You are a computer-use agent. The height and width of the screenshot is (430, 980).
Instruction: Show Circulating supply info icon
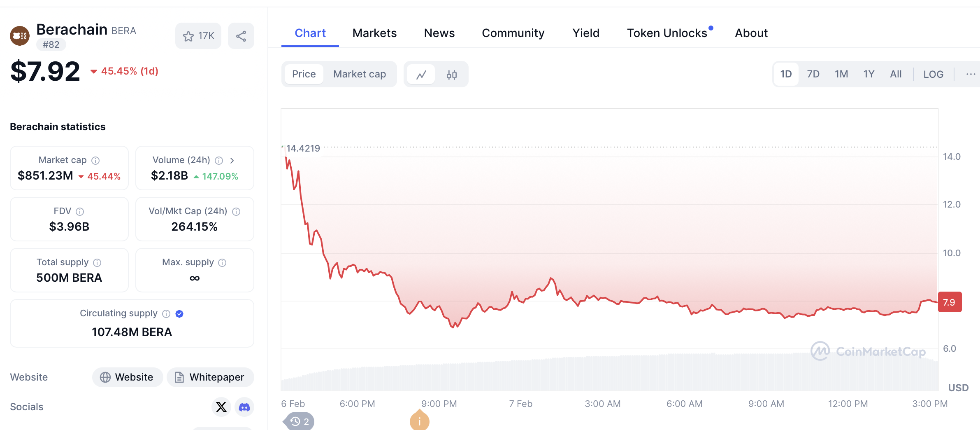coord(166,314)
